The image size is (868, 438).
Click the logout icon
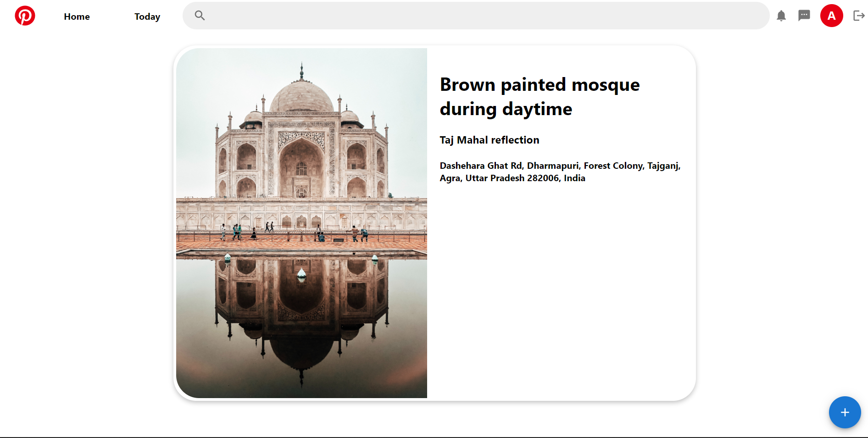tap(859, 16)
